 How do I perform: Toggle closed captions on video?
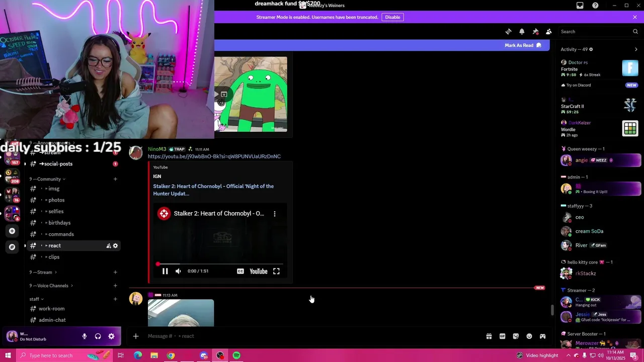pyautogui.click(x=240, y=271)
